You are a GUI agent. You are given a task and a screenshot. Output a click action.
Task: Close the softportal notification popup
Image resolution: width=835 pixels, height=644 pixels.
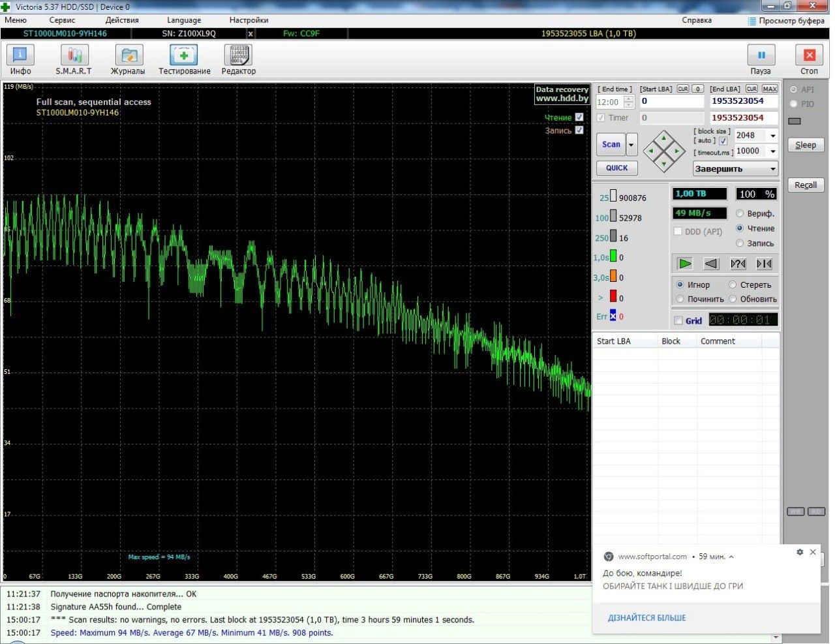pyautogui.click(x=813, y=552)
